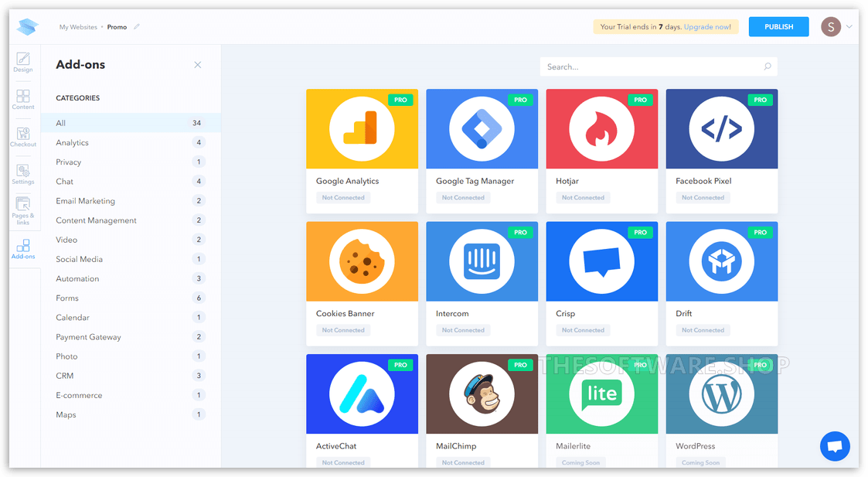This screenshot has width=868, height=477.
Task: Open the user avatar S
Action: click(831, 26)
